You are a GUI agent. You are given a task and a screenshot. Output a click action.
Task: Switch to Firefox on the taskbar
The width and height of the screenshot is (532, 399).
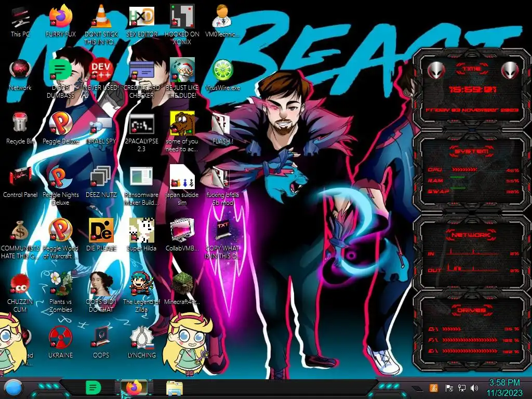134,388
